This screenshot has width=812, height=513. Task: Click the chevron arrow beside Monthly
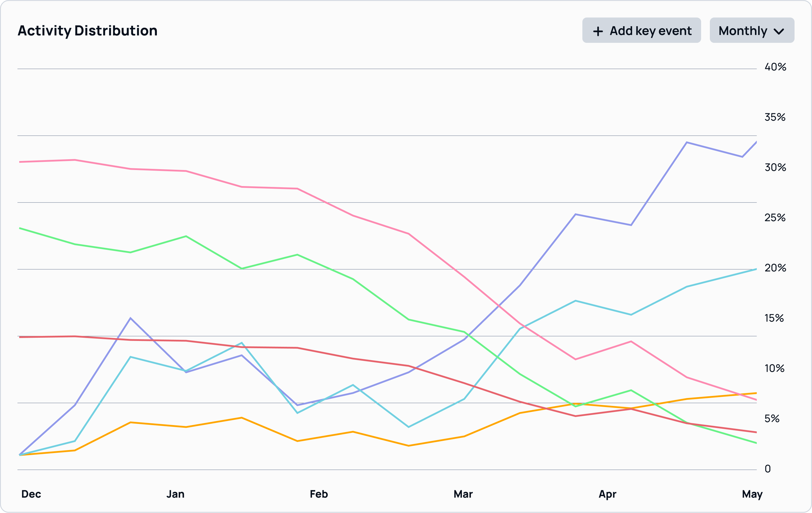click(x=779, y=32)
